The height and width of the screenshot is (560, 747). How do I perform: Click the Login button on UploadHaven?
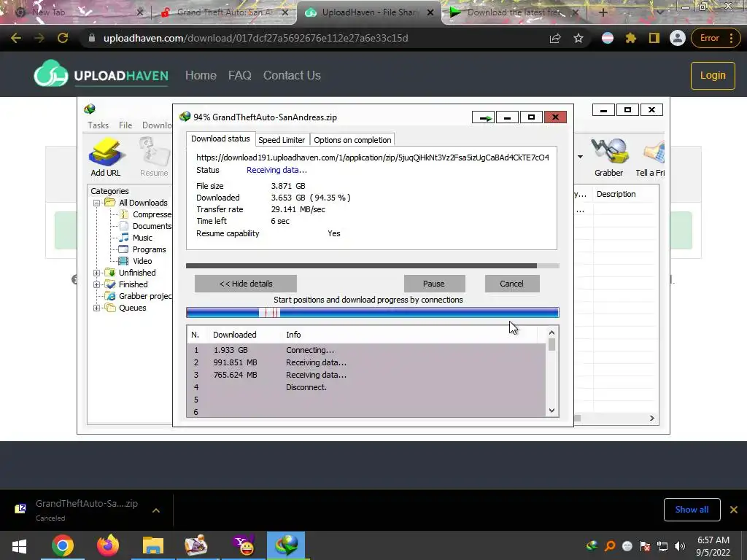[713, 76]
